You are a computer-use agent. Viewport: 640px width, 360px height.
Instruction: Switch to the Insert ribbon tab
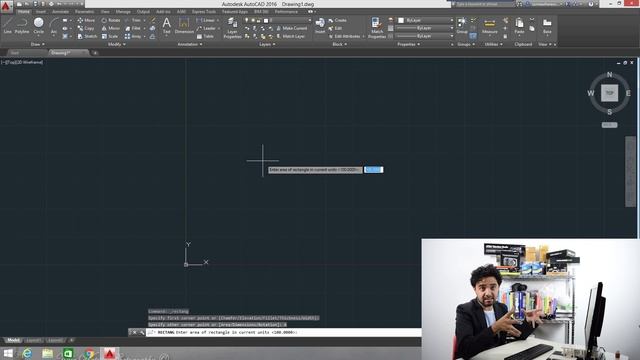[41, 12]
